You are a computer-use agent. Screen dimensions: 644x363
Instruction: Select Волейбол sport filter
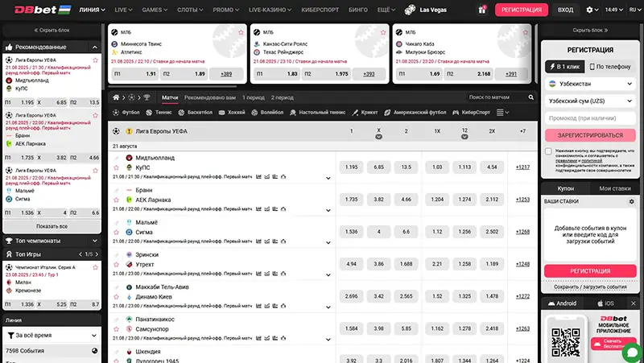coord(267,112)
